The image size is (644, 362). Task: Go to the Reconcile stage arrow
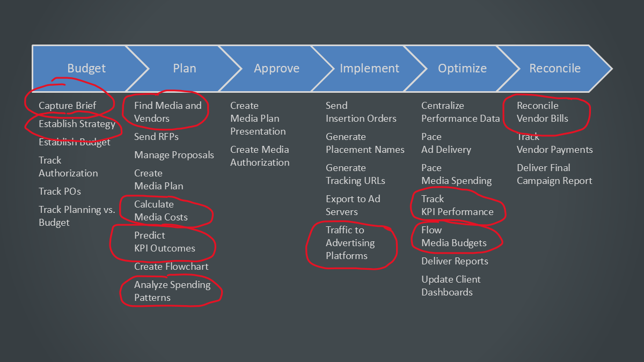(x=555, y=69)
